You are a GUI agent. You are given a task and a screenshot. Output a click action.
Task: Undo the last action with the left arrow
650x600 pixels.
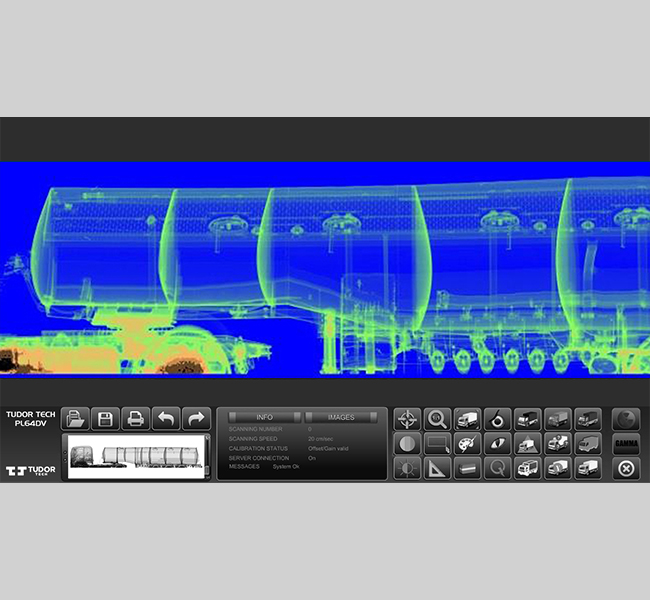(x=166, y=419)
